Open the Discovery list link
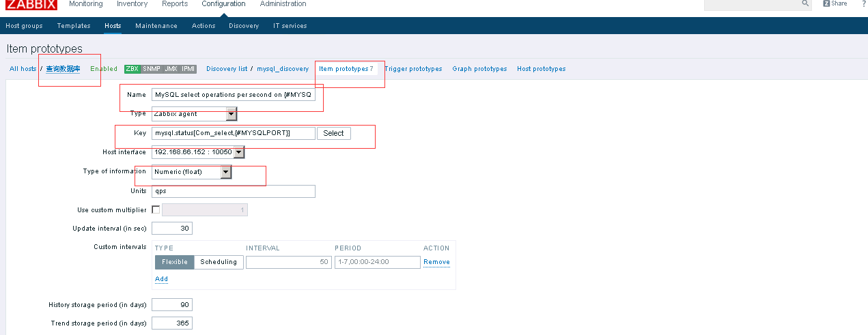 pos(227,69)
